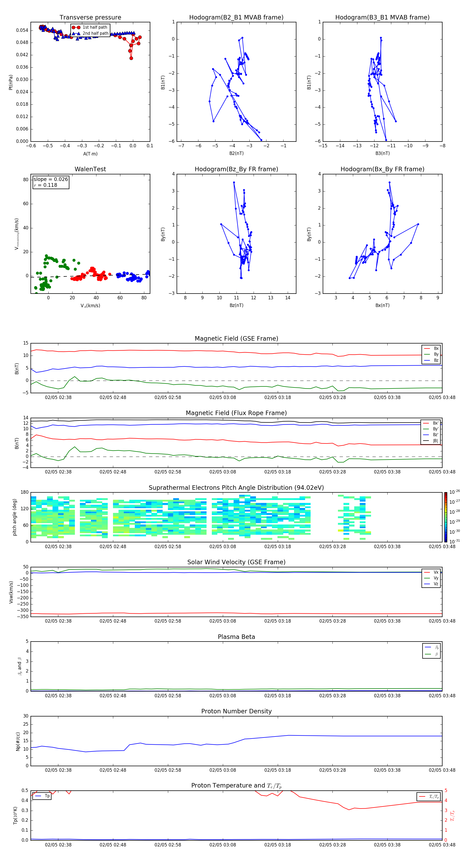This screenshot has height=868, width=473.
Task: Select the 'r = 0.118' annotation
Action: pyautogui.click(x=45, y=185)
